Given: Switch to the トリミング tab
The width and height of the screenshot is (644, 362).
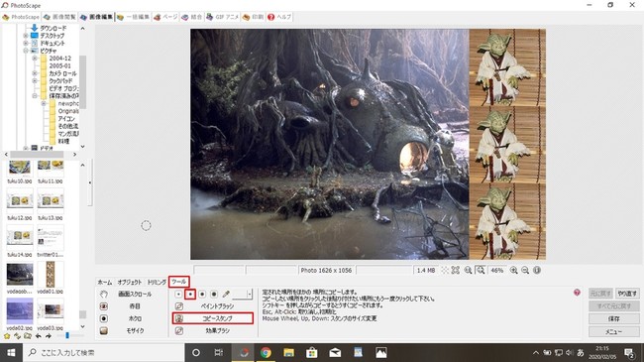Looking at the screenshot, I should click(x=157, y=283).
